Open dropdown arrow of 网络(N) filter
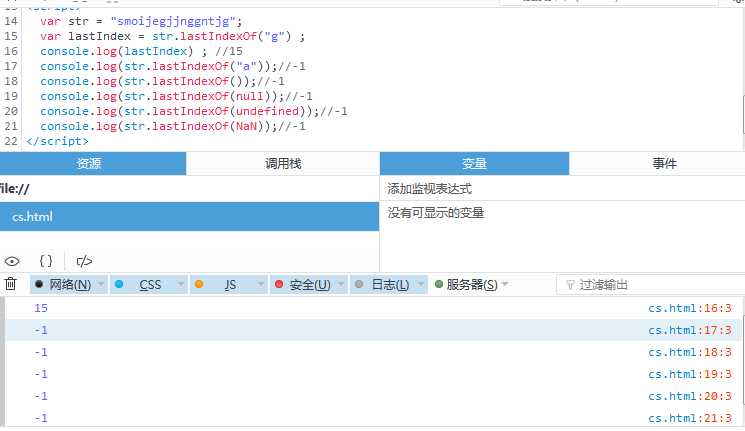This screenshot has width=745, height=431. [101, 284]
